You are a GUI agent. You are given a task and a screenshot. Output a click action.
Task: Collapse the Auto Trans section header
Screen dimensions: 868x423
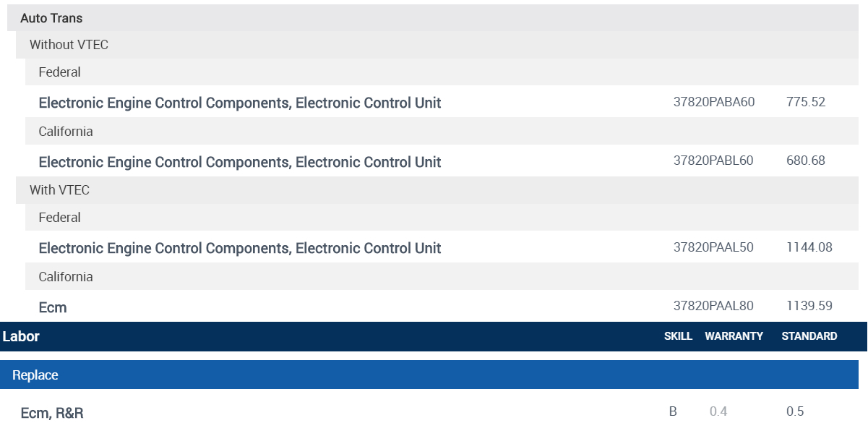51,18
